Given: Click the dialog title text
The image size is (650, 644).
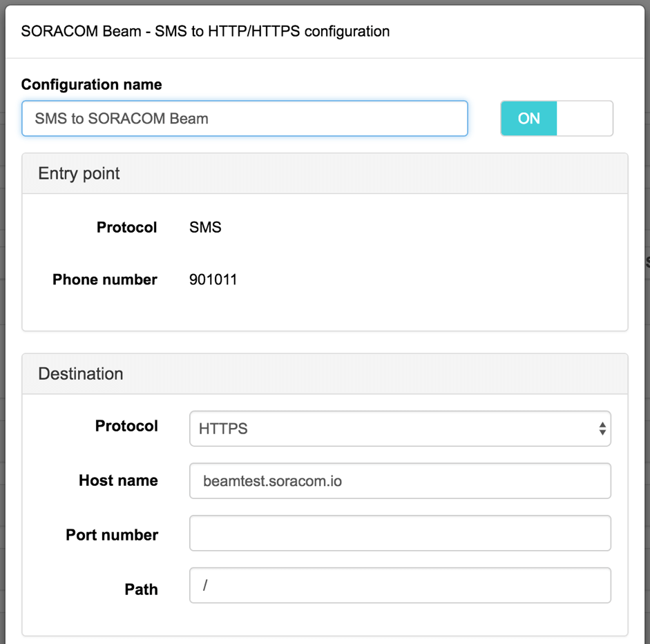Looking at the screenshot, I should pos(206,31).
